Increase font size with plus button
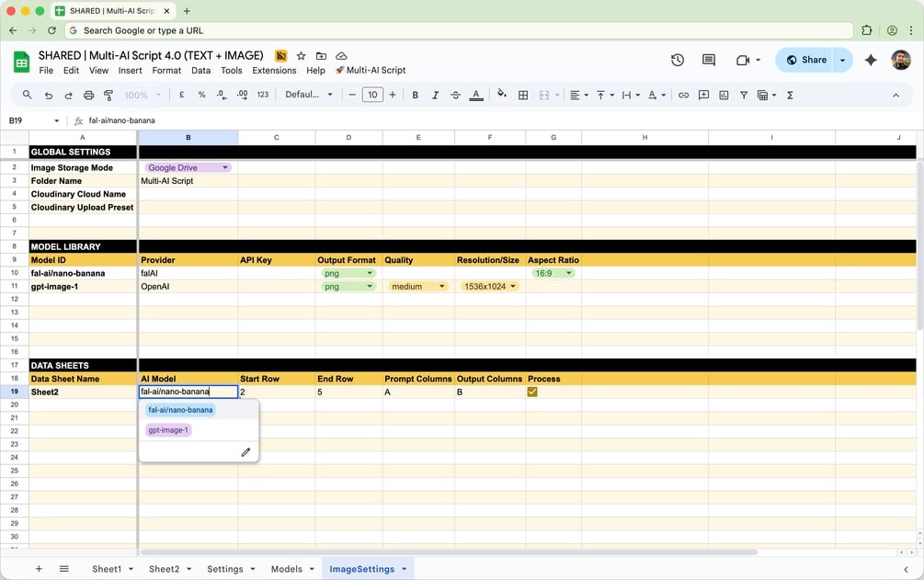The height and width of the screenshot is (580, 924). (x=393, y=95)
